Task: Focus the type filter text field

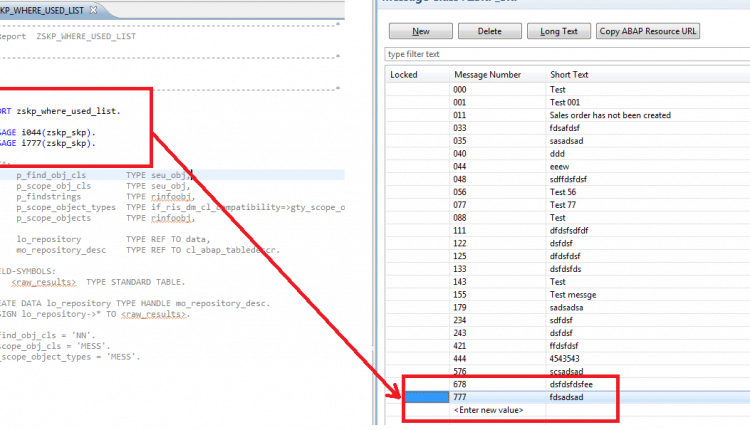Action: pyautogui.click(x=567, y=54)
